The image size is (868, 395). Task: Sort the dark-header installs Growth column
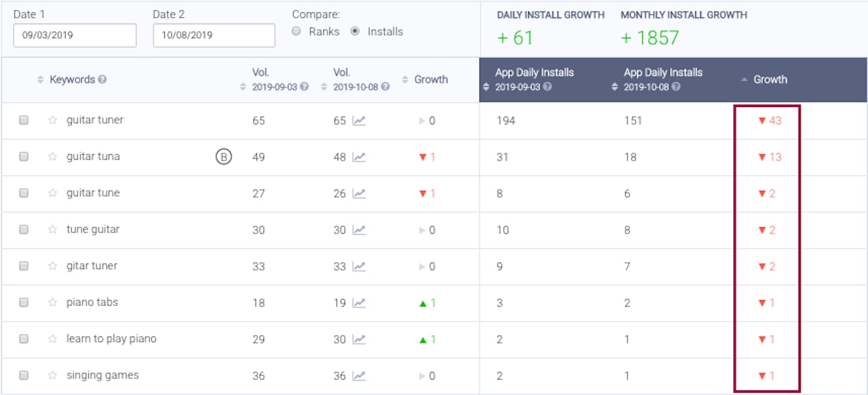coord(770,80)
